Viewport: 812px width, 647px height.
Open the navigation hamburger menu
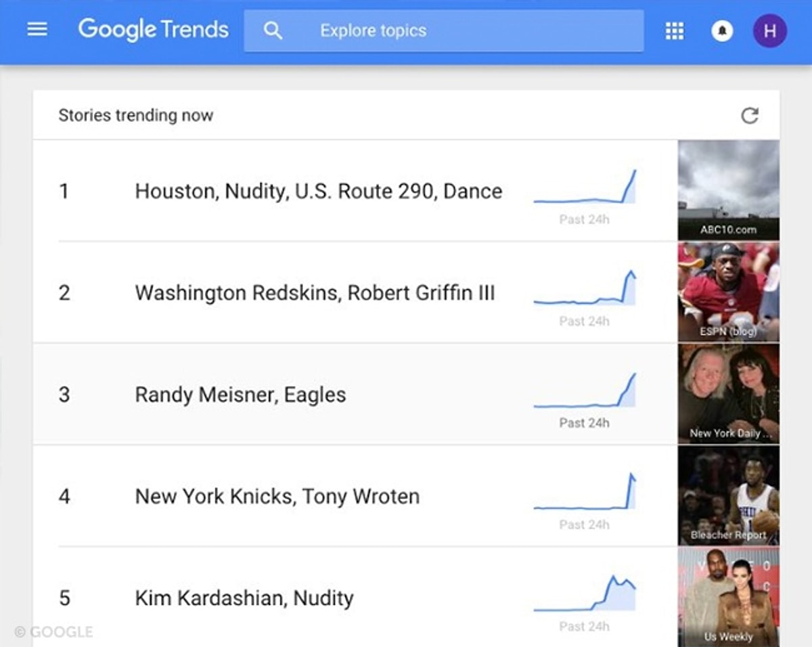(x=37, y=29)
